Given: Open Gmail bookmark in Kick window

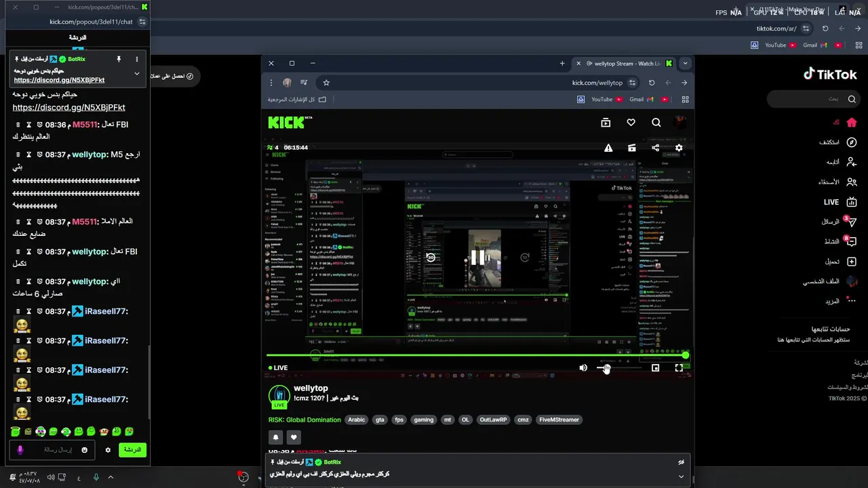Looking at the screenshot, I should [640, 99].
